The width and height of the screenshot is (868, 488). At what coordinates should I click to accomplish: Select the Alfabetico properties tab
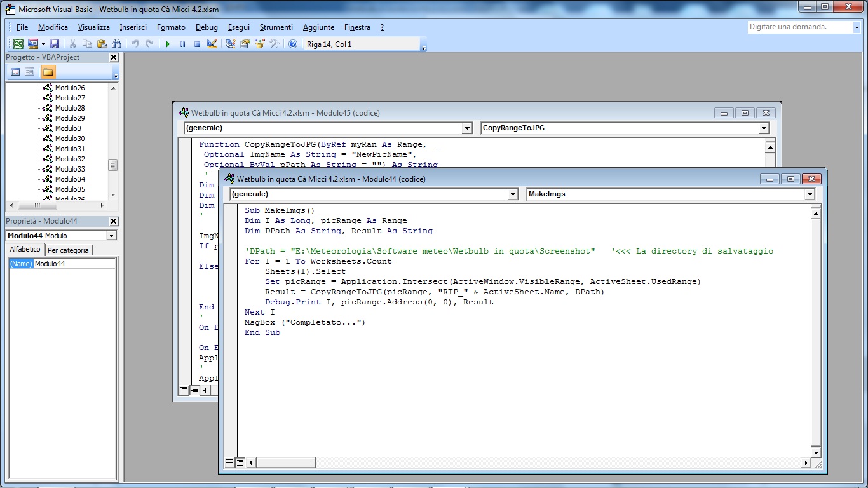25,250
